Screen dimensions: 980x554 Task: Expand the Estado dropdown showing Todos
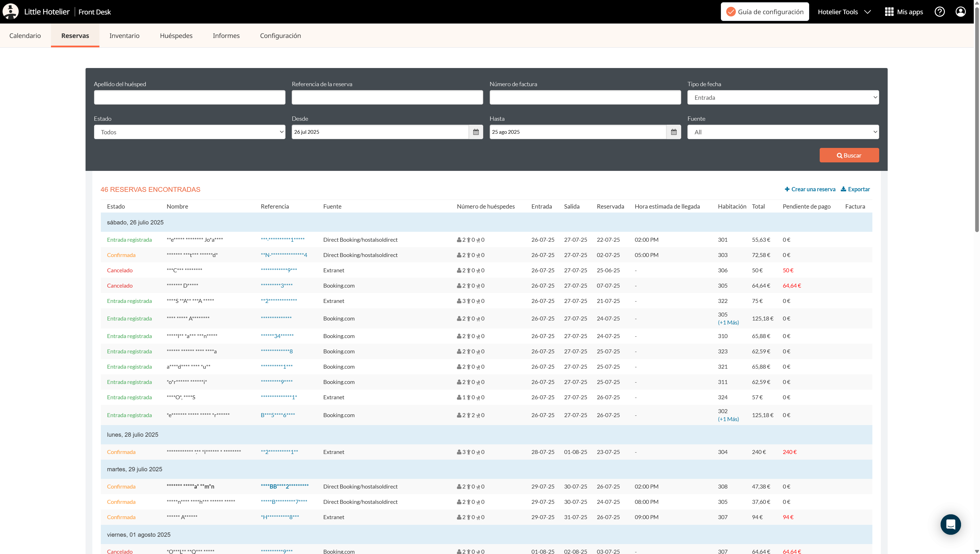pyautogui.click(x=189, y=132)
